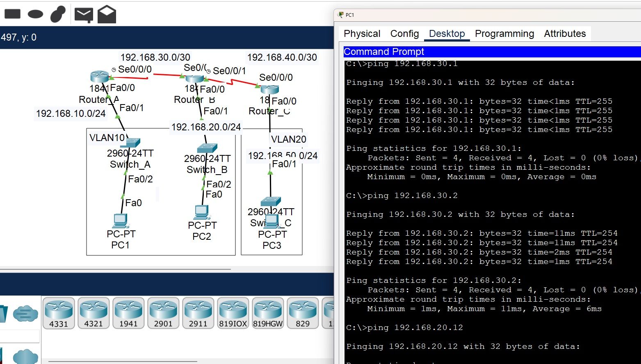This screenshot has width=641, height=364.
Task: Open Switch_B in the workspace
Action: (207, 148)
